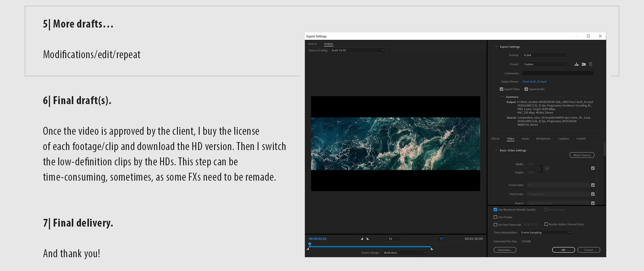Confirm export with the OK button
644x271 pixels.
(563, 250)
